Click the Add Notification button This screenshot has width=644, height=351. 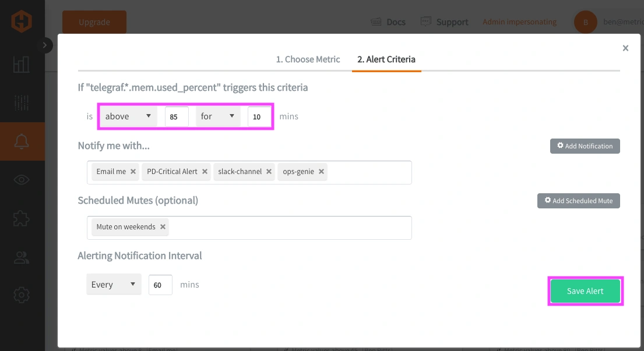pos(585,146)
